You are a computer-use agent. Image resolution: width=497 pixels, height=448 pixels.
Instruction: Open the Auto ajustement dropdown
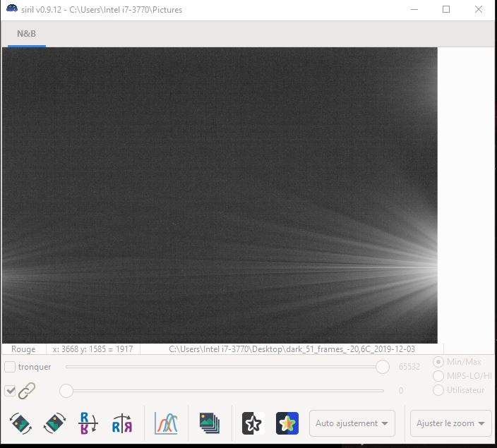point(352,423)
